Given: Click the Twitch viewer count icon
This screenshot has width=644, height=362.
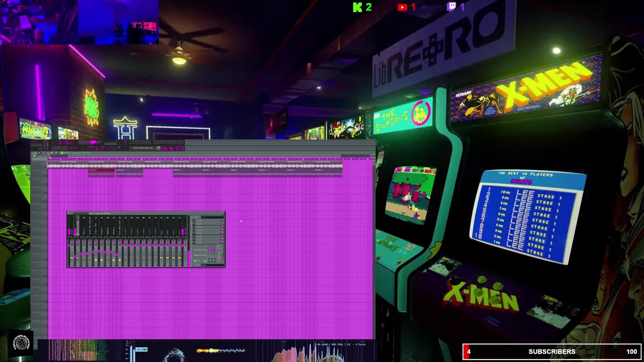Looking at the screenshot, I should (452, 7).
